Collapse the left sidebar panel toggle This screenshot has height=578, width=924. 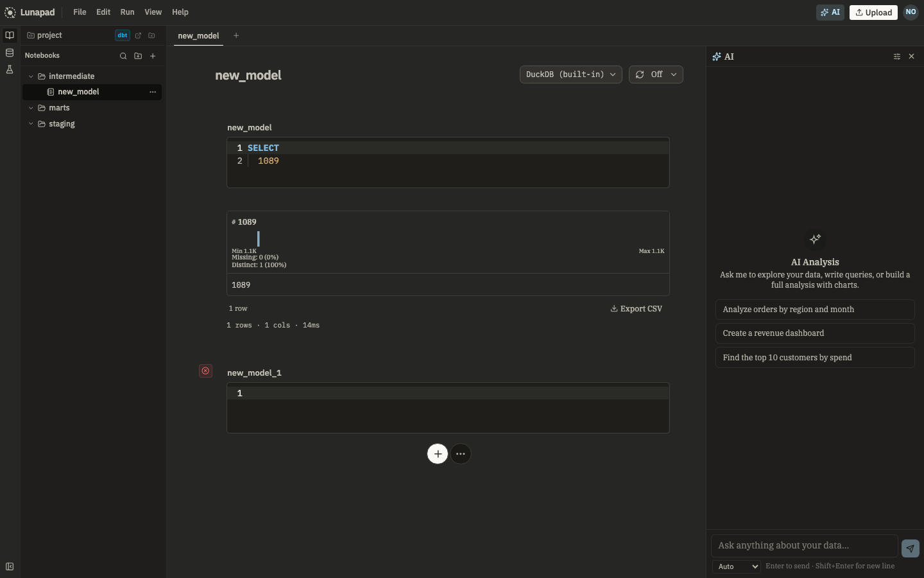tap(10, 566)
